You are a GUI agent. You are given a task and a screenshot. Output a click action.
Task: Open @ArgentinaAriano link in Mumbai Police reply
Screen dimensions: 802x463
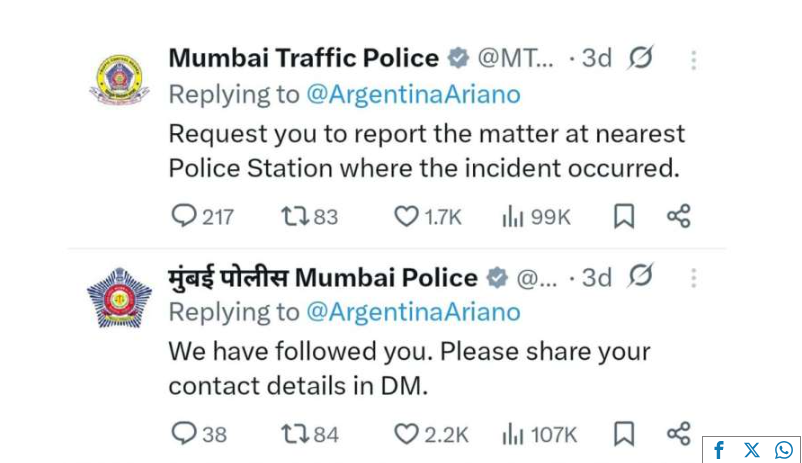413,312
